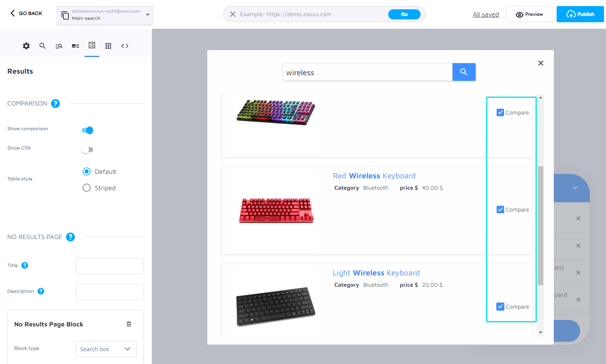Click the Comparison help question icon
The height and width of the screenshot is (364, 606).
tap(56, 104)
